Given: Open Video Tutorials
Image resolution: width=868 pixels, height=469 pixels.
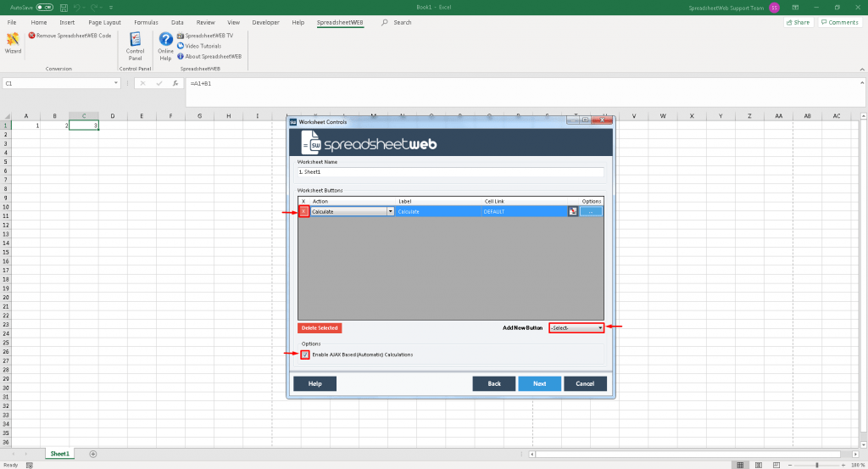Looking at the screenshot, I should tap(199, 46).
